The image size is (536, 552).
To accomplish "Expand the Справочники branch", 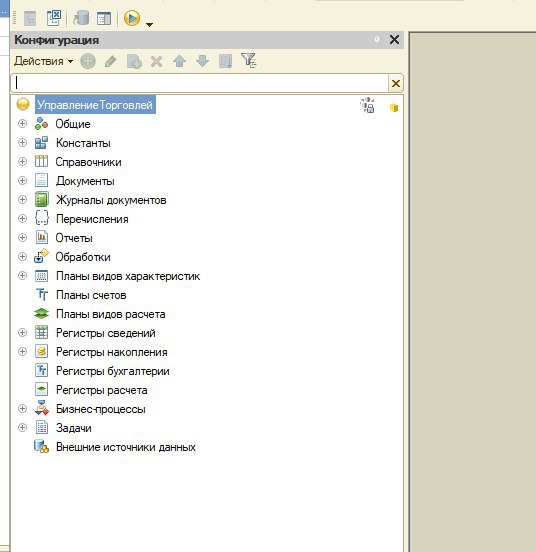I will (x=22, y=162).
